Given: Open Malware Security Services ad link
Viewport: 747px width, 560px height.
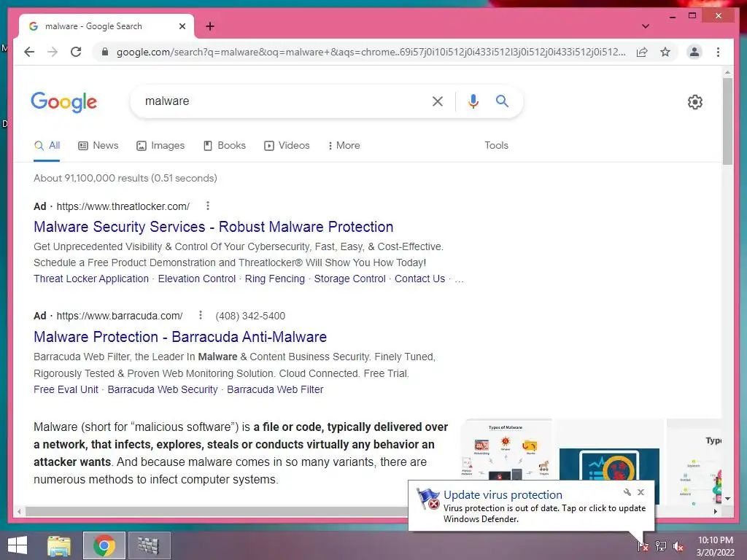Looking at the screenshot, I should coord(214,227).
